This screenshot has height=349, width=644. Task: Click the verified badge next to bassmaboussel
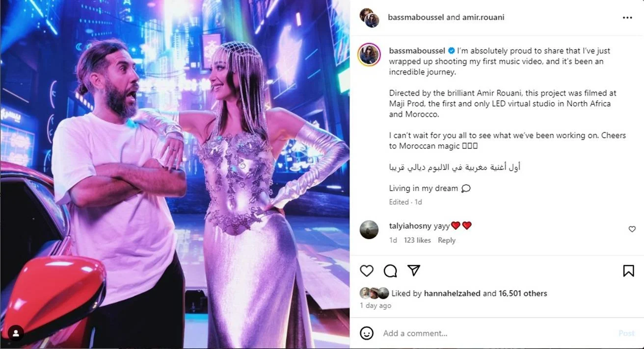[x=451, y=50]
